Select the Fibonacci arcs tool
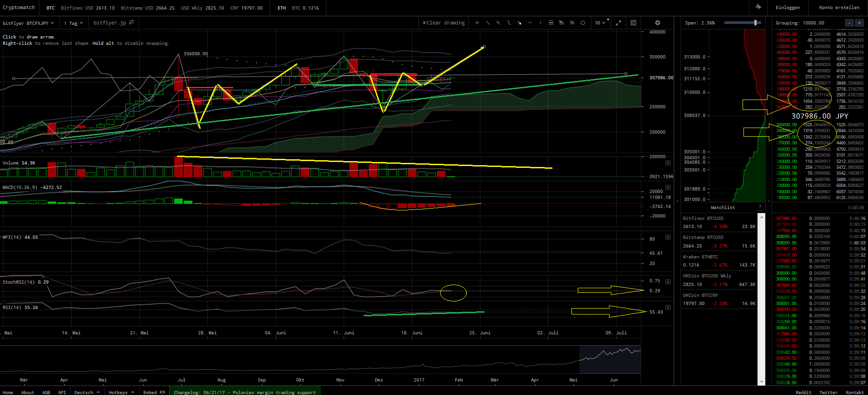Screen dimensions: 868x395 tap(572, 23)
